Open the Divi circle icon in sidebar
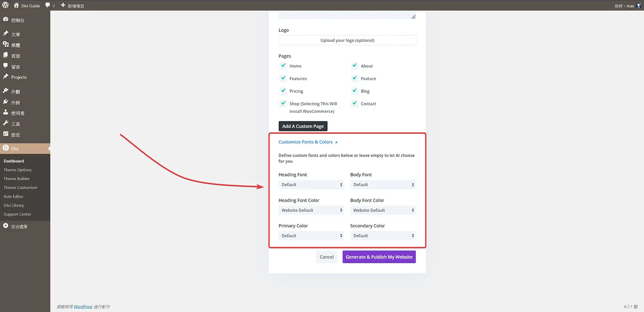Image resolution: width=644 pixels, height=312 pixels. [6, 148]
